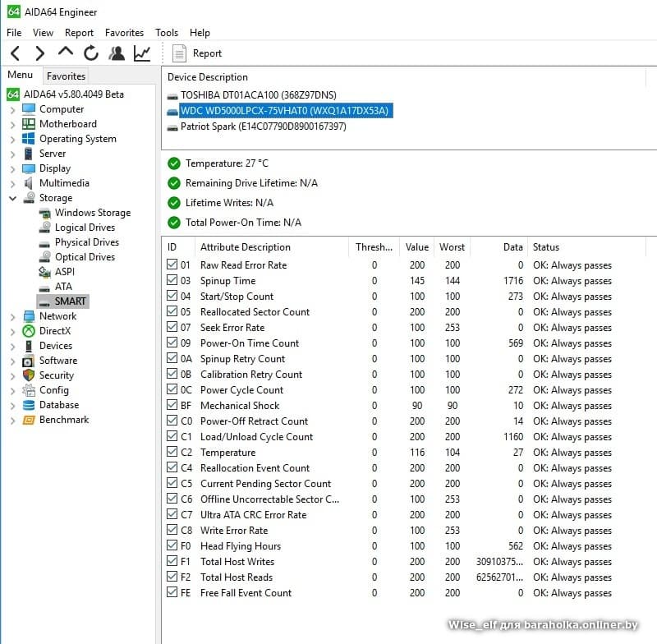Image resolution: width=657 pixels, height=644 pixels.
Task: Expand the Computer tree node
Action: [12, 110]
